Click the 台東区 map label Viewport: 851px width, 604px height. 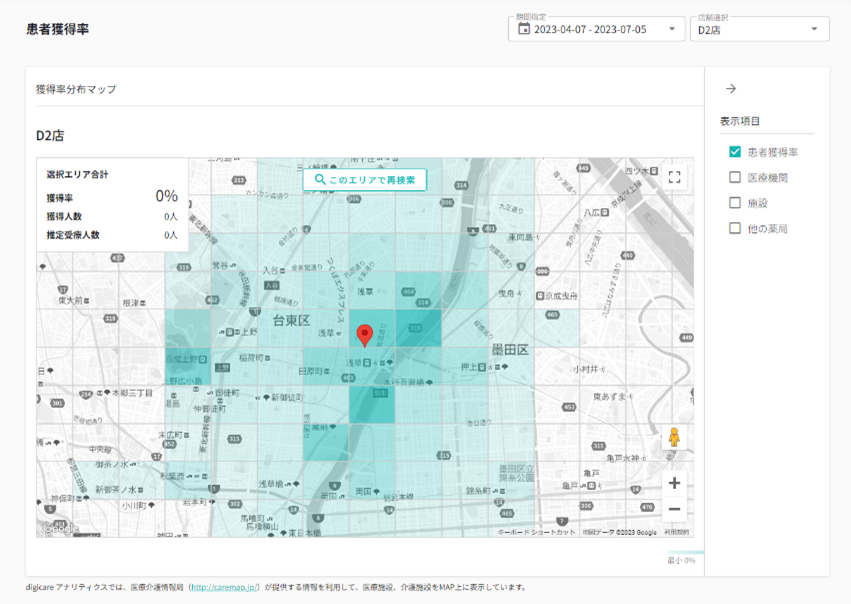[291, 320]
